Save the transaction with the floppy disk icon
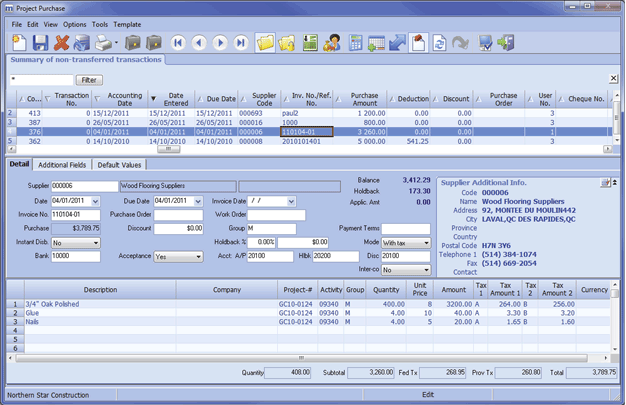Viewport: 626px width, 405px height. (41, 42)
